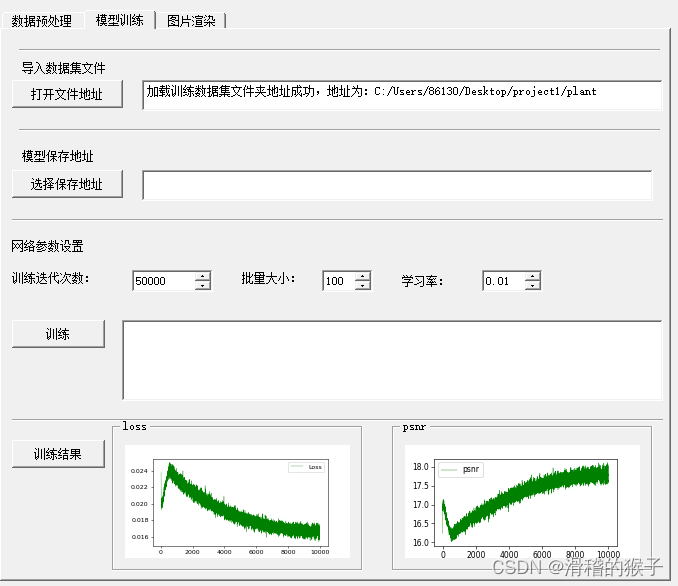Switch to the 数据预处理 tab

(42, 21)
